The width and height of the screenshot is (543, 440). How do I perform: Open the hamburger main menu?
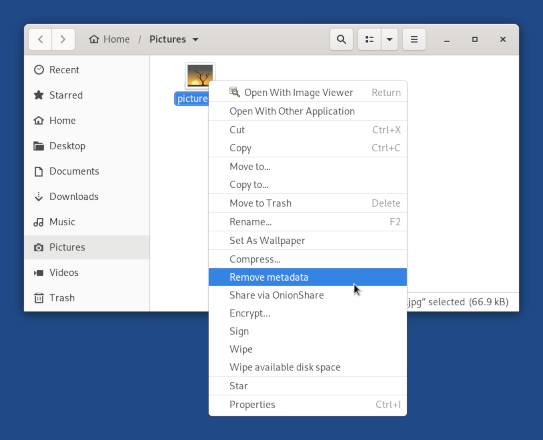414,39
